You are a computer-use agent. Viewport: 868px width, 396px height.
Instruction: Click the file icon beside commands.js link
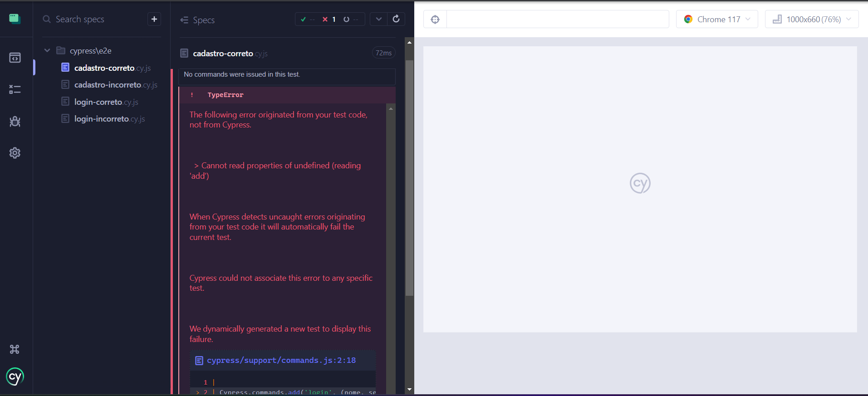[199, 361]
